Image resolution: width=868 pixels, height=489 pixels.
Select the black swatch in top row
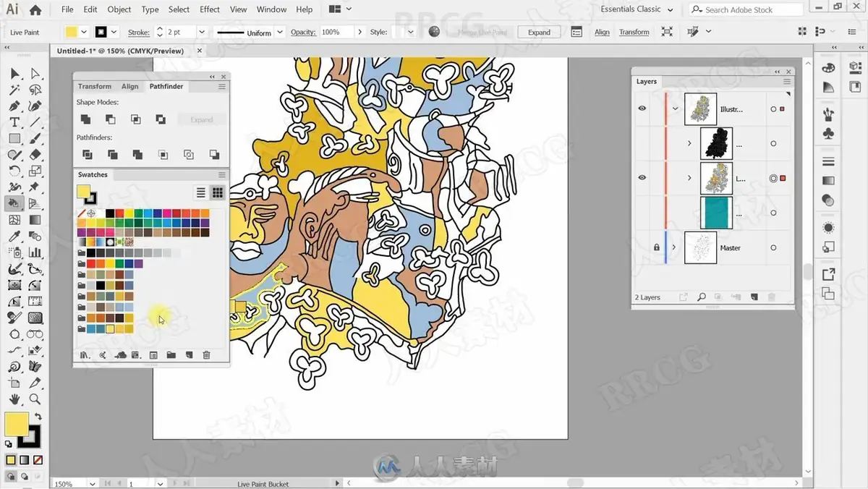coord(110,213)
